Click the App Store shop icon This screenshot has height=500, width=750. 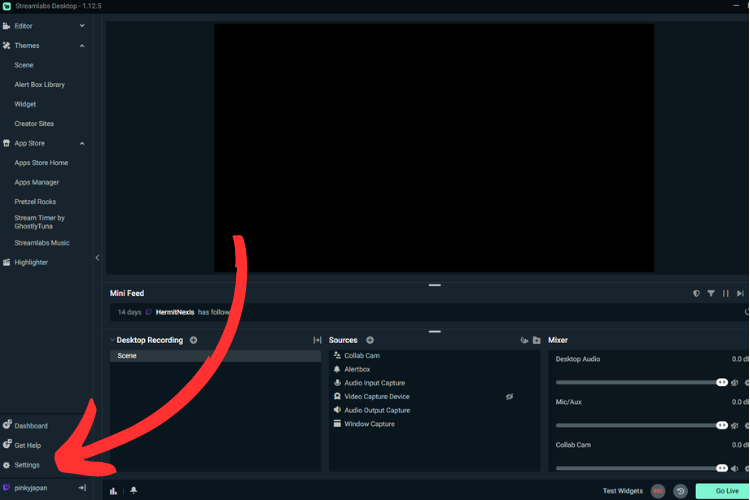[6, 143]
